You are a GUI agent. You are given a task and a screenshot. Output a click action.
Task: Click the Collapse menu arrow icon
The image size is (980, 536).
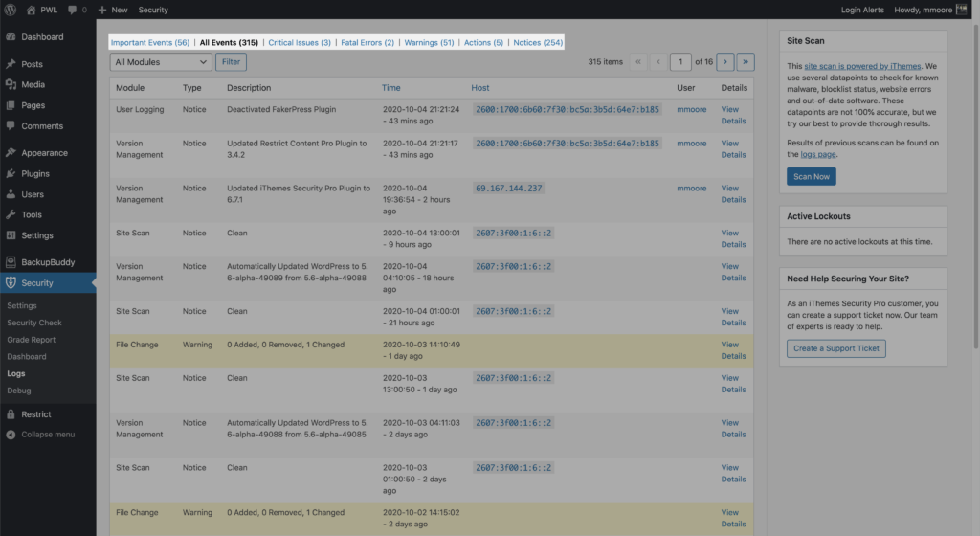tap(11, 435)
